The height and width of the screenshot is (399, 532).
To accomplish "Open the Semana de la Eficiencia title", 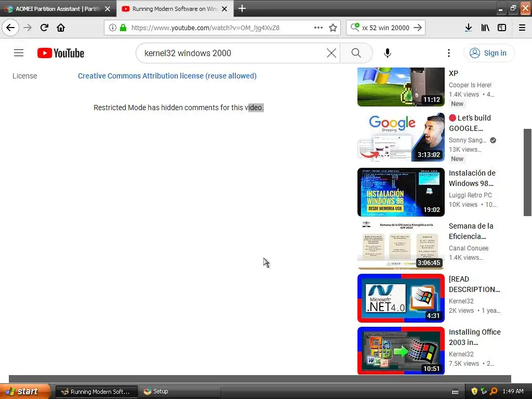I will point(471,231).
